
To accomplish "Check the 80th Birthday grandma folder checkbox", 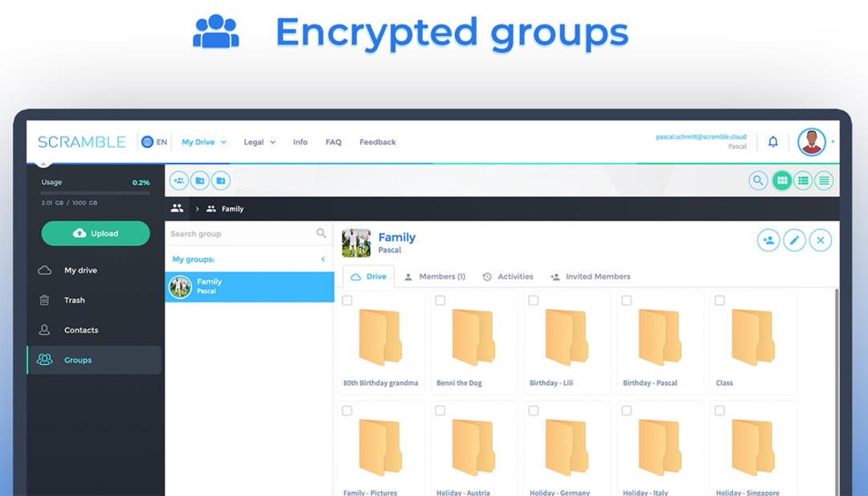I will pos(347,301).
